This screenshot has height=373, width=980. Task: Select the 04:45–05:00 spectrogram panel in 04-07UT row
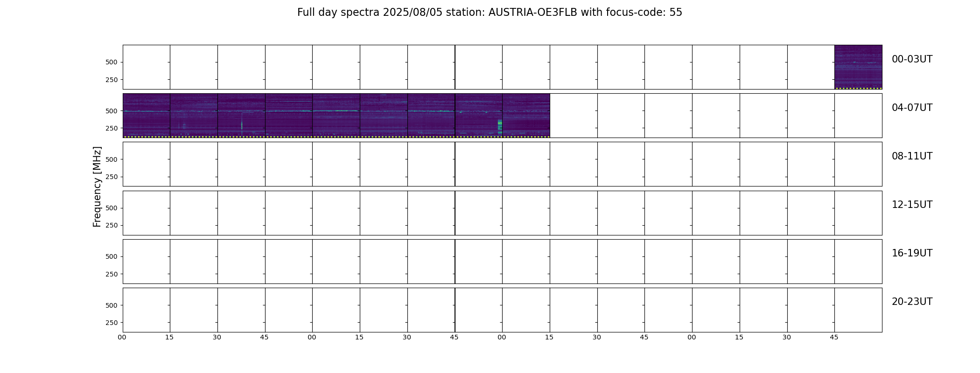pos(289,116)
